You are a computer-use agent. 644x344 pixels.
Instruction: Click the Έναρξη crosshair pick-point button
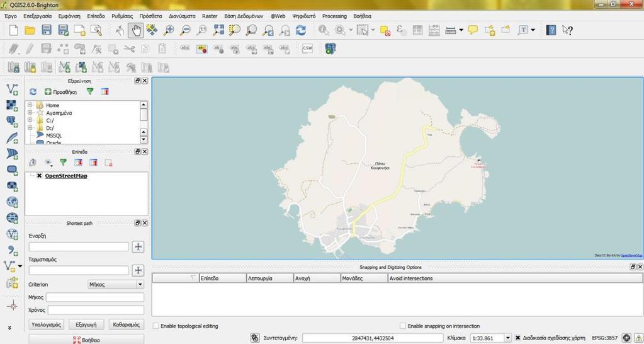[x=138, y=246]
